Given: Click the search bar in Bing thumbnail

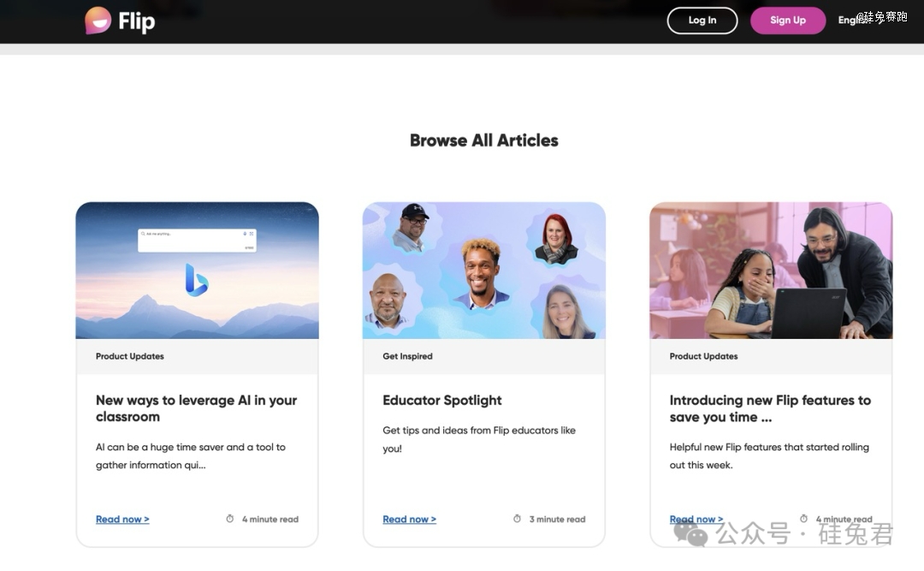Looking at the screenshot, I should pyautogui.click(x=197, y=240).
